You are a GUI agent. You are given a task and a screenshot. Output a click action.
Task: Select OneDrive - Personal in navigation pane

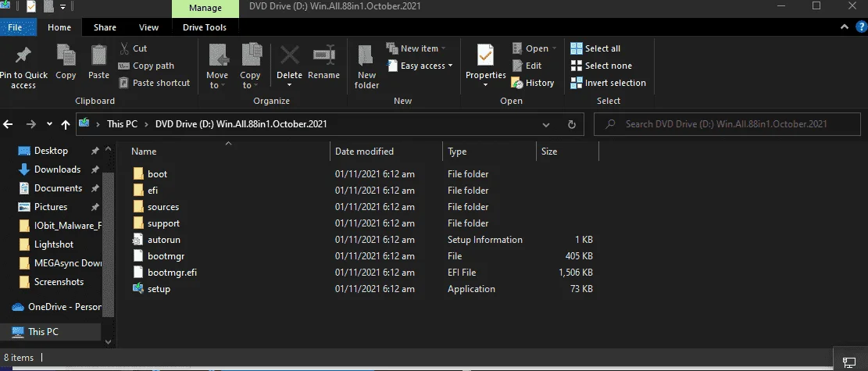tap(56, 307)
